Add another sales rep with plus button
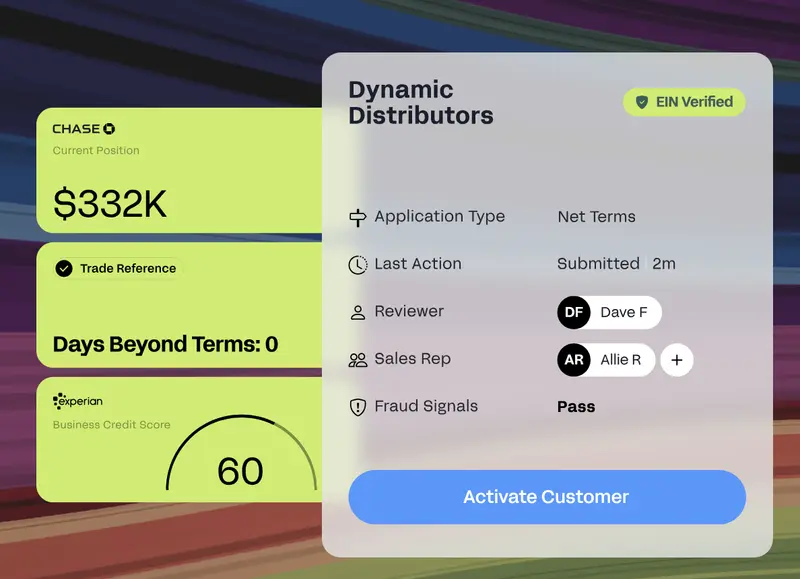800x579 pixels. 677,360
